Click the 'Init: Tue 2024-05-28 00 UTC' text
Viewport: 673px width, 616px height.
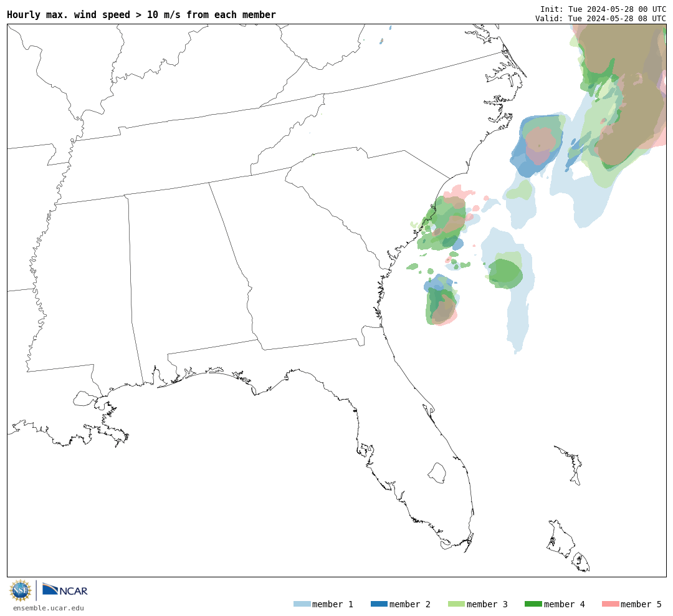603,9
